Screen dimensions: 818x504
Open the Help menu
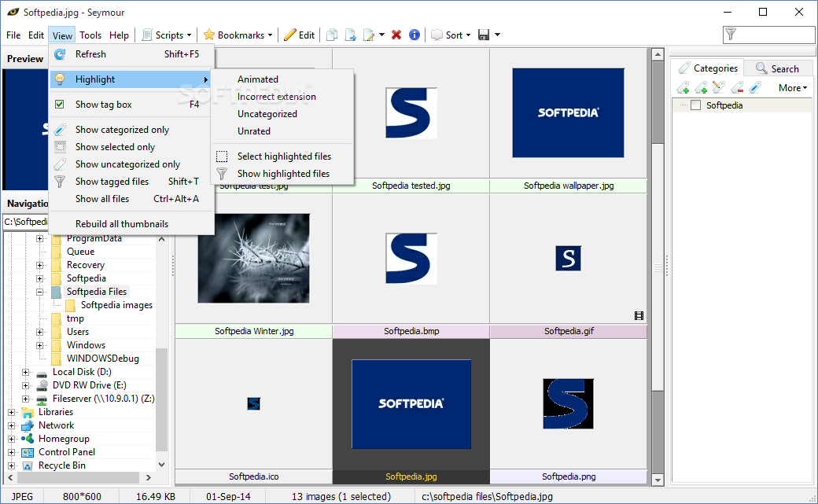(119, 35)
